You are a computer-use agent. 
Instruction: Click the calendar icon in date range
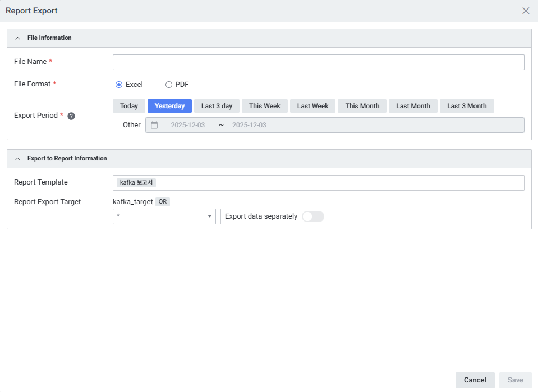[154, 125]
